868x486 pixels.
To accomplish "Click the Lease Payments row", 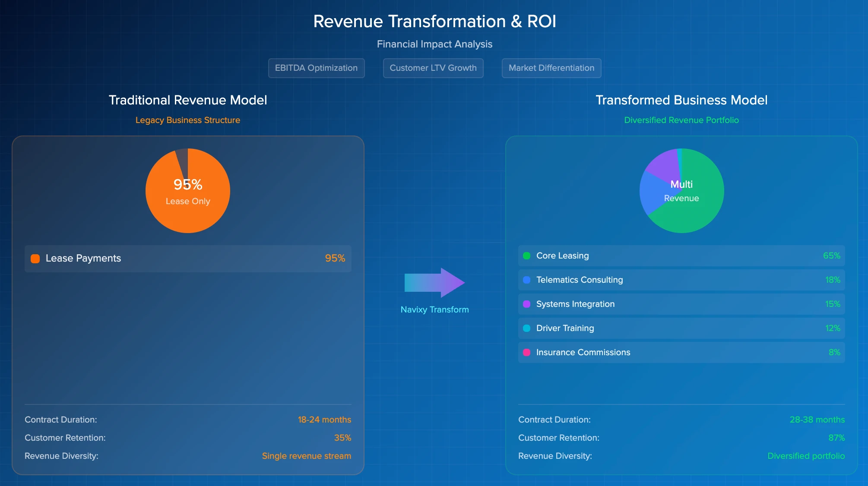I will pos(188,259).
